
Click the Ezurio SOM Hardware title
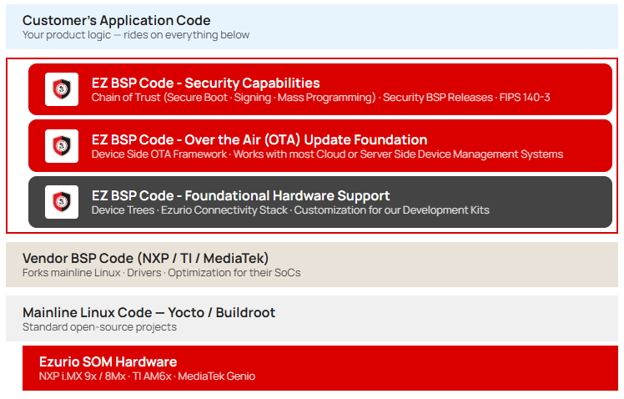108,362
